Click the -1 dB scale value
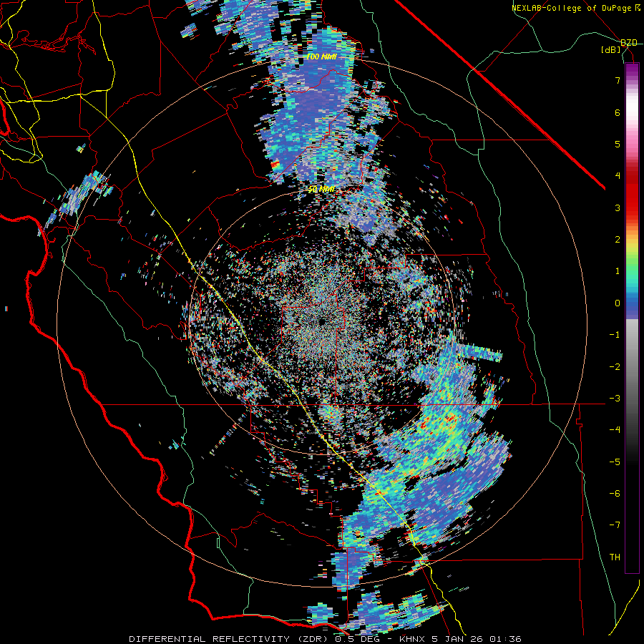 [x=615, y=335]
